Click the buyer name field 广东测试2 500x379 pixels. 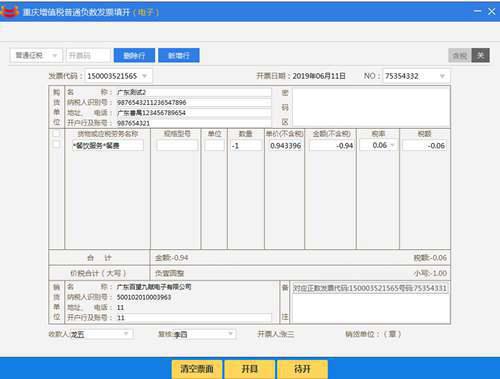click(x=193, y=92)
